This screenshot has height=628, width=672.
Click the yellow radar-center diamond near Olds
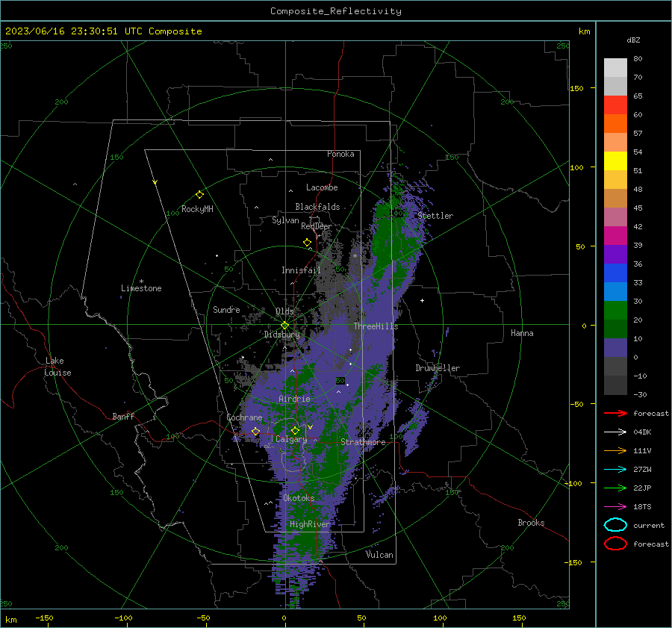(x=284, y=326)
